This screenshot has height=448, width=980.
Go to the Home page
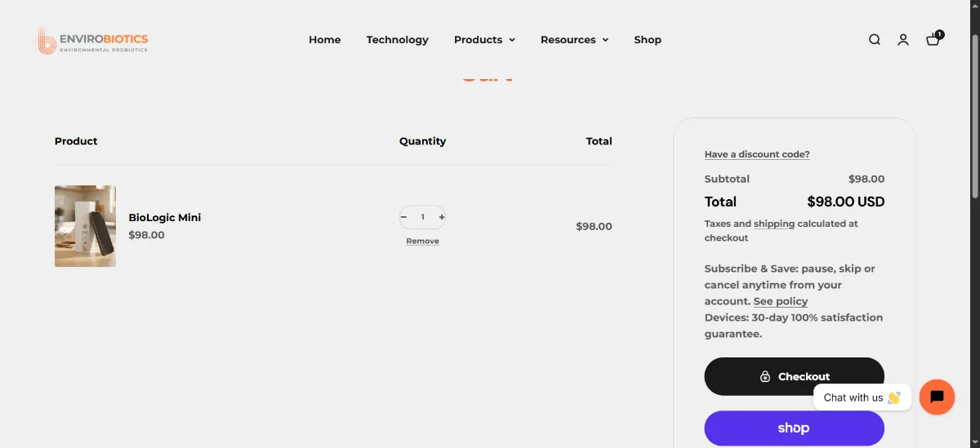(x=325, y=39)
